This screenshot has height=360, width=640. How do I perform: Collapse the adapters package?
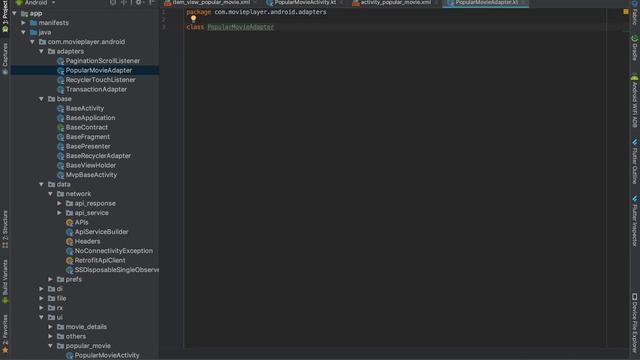42,51
